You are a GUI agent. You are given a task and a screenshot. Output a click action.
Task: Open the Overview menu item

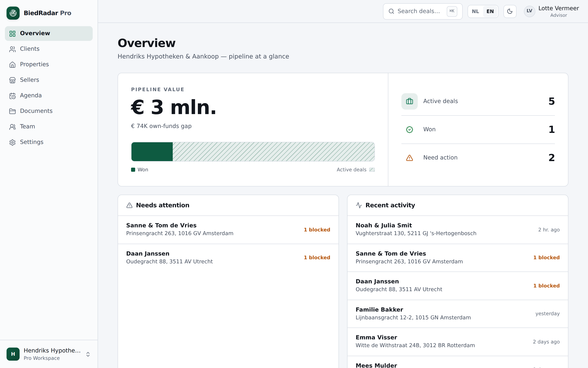pyautogui.click(x=49, y=34)
